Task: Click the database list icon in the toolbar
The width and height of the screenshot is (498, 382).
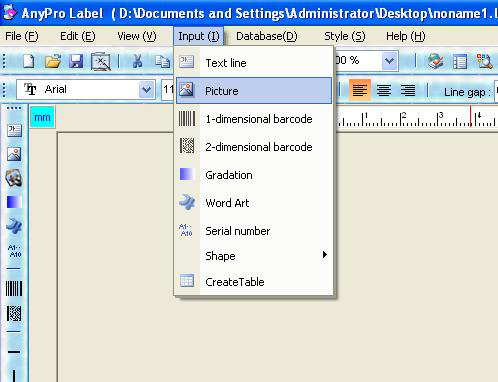Action: (460, 62)
